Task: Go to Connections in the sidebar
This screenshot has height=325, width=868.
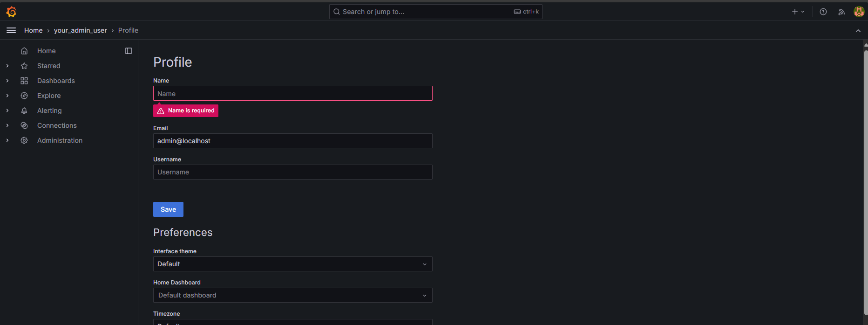Action: 57,125
